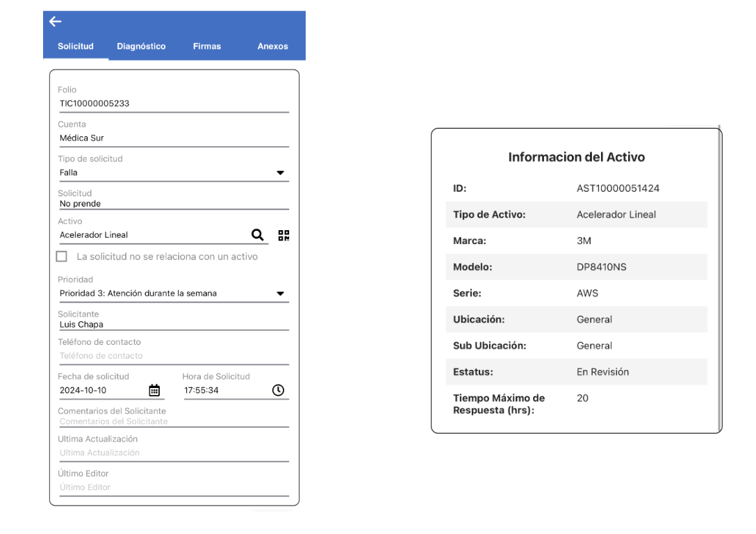The height and width of the screenshot is (534, 756).
Task: Open the Firmas tab
Action: (x=206, y=47)
